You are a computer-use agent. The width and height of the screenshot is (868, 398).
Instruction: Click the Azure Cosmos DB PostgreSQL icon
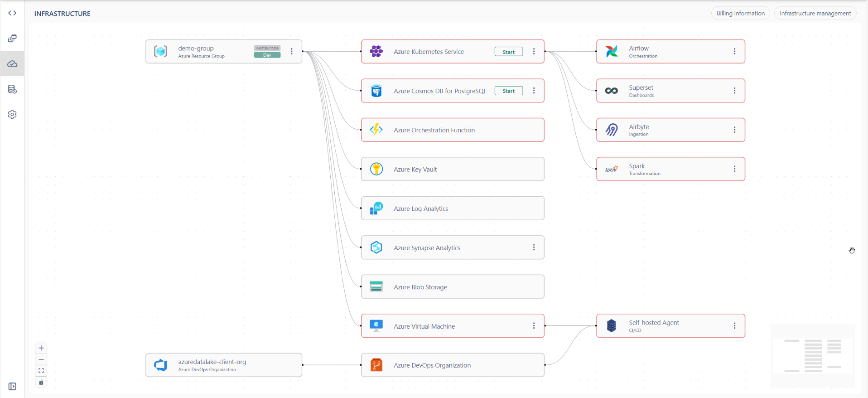pyautogui.click(x=376, y=91)
